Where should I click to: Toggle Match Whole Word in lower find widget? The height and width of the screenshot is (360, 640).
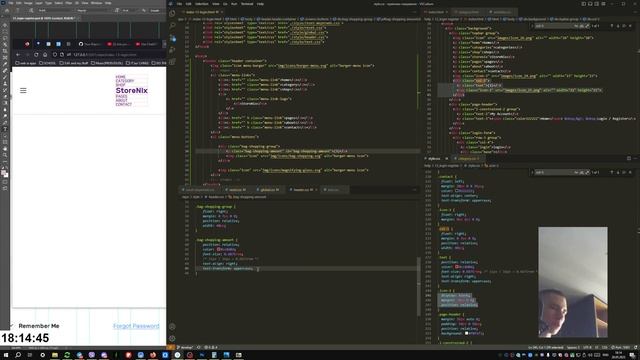(x=582, y=173)
